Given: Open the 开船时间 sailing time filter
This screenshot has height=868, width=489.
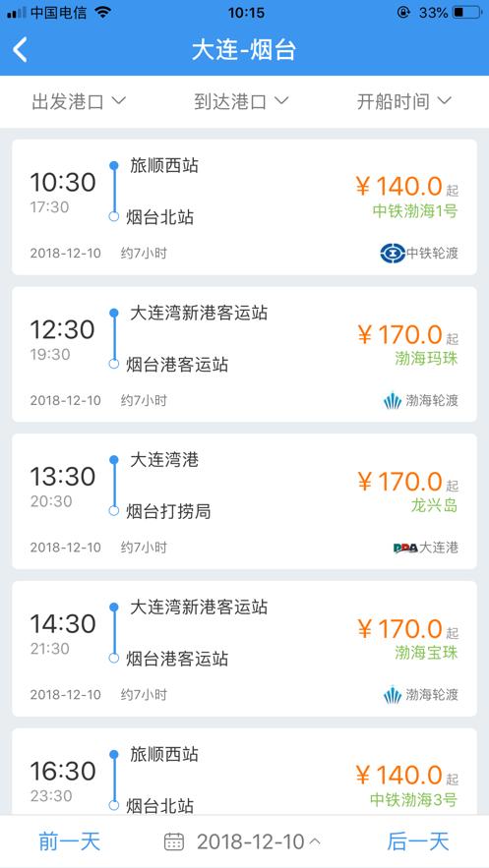Looking at the screenshot, I should [403, 102].
